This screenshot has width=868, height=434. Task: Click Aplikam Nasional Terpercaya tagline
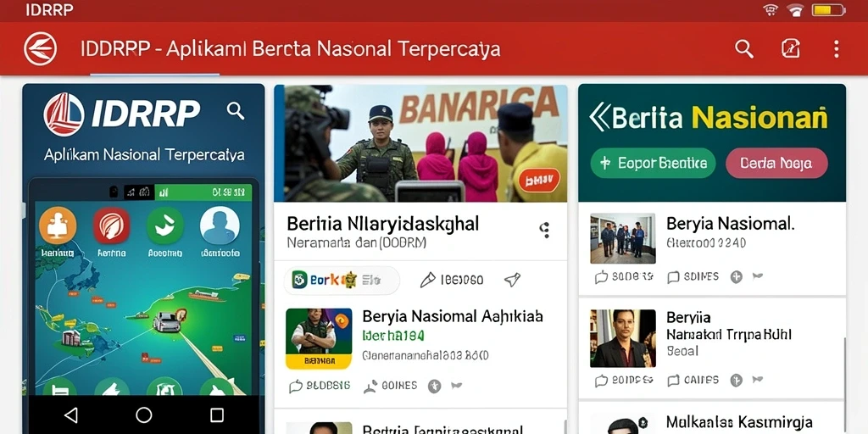144,154
